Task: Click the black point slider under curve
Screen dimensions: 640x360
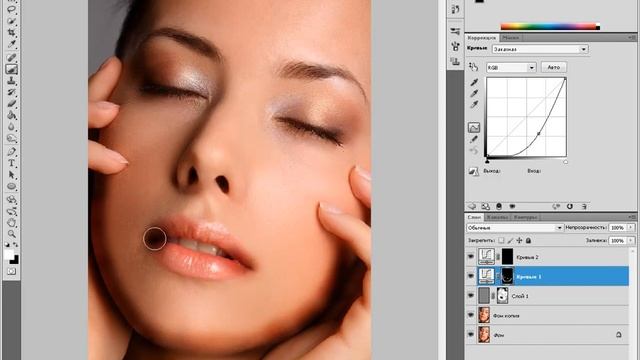Action: tap(487, 161)
